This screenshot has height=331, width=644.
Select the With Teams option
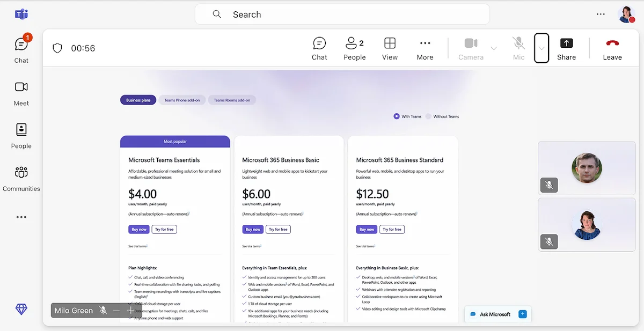(x=398, y=116)
